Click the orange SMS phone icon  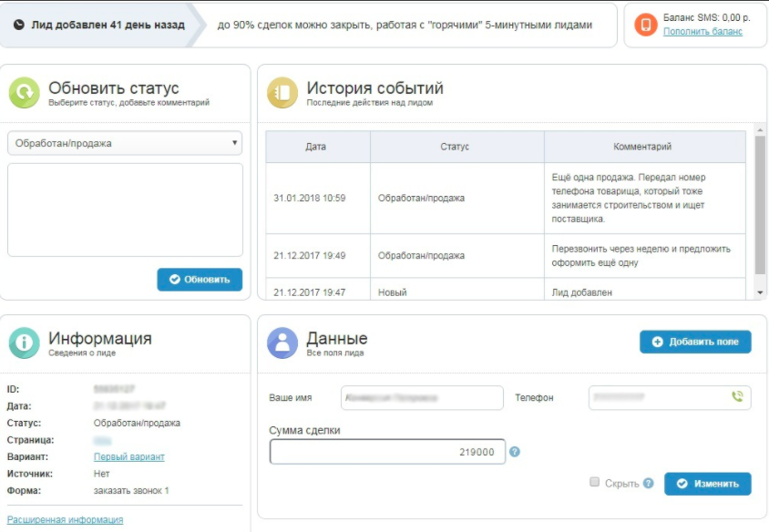[x=645, y=25]
